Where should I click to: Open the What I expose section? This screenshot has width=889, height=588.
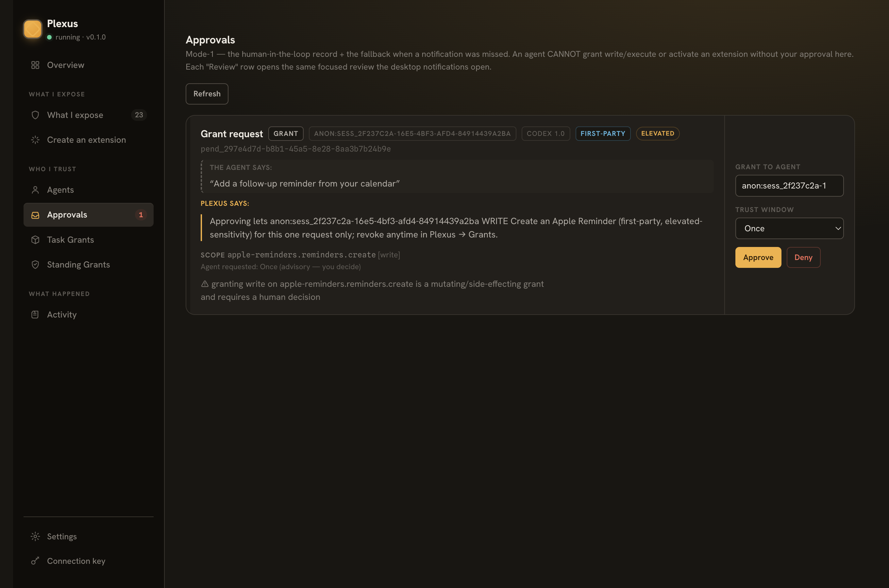pos(89,115)
